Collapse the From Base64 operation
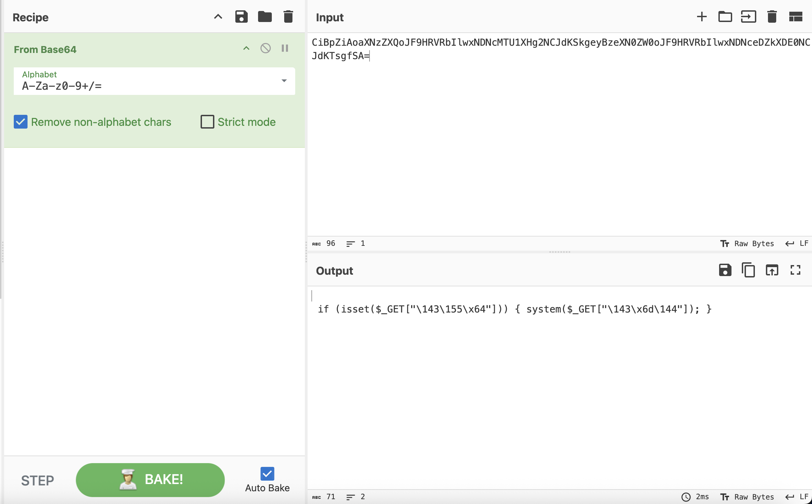Screen dimensions: 812x504 tap(246, 48)
